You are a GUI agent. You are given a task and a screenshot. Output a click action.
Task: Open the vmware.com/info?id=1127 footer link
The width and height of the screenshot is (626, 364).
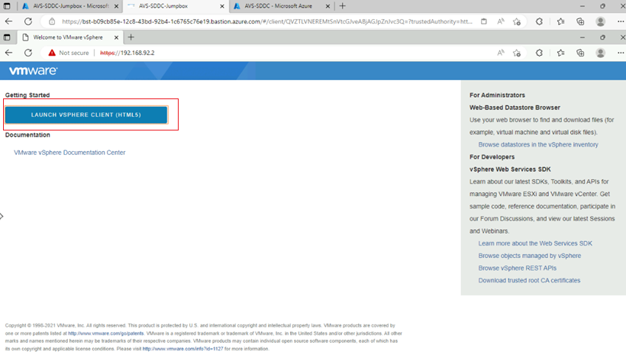click(x=183, y=349)
